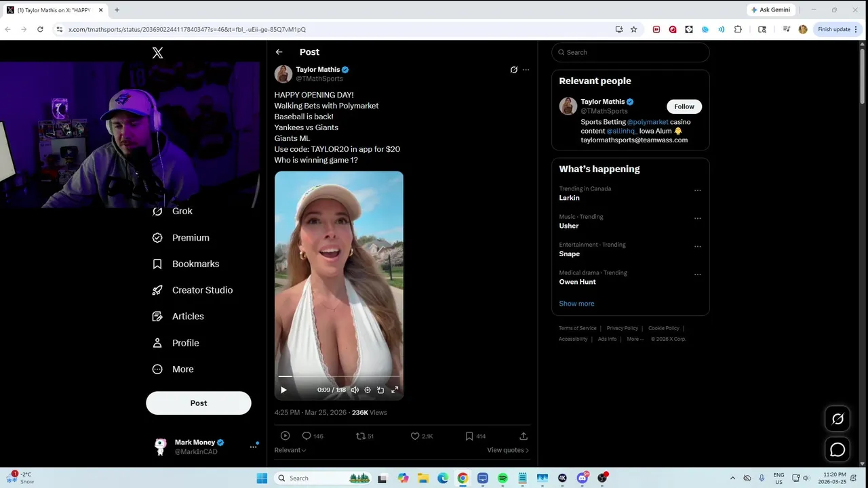Image resolution: width=868 pixels, height=488 pixels.
Task: Open Chrome profile avatar
Action: [803, 29]
